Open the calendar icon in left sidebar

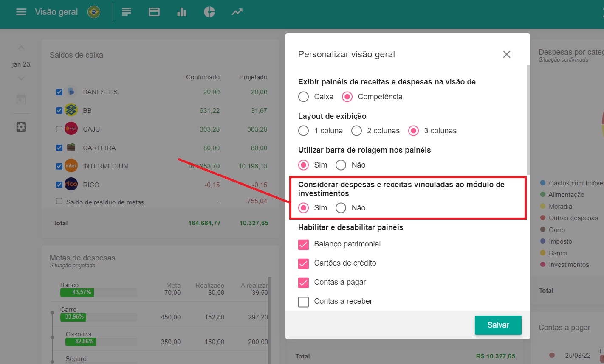coord(21,99)
